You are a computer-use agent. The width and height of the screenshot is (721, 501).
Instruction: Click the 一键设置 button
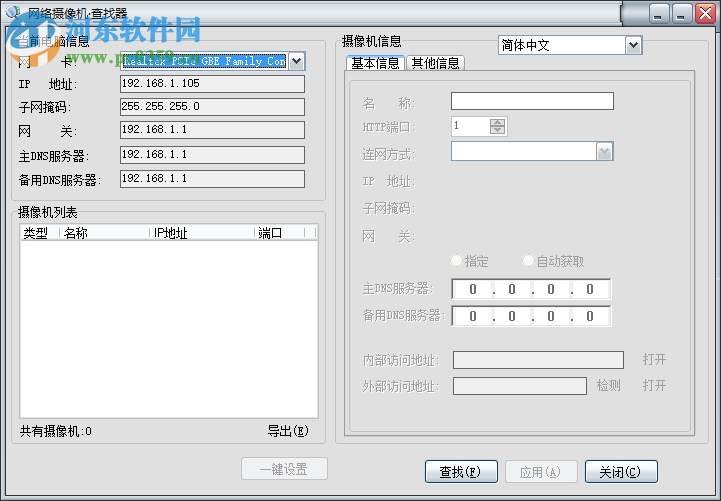pos(284,469)
